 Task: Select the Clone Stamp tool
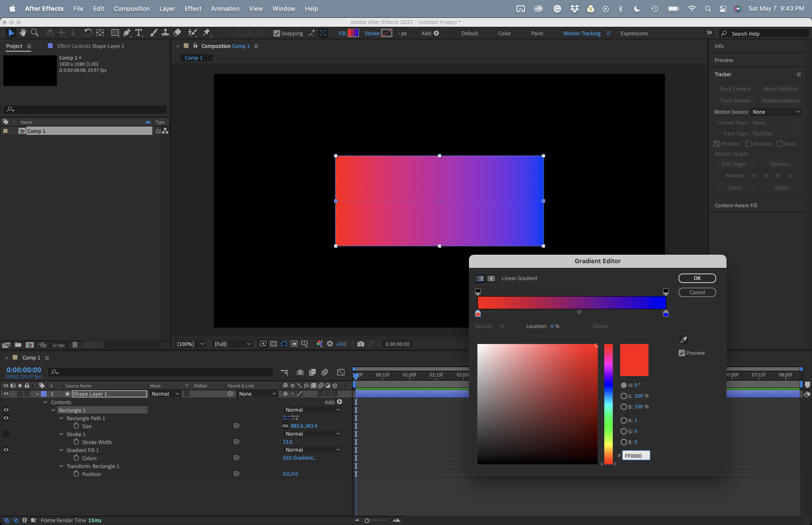pos(165,32)
